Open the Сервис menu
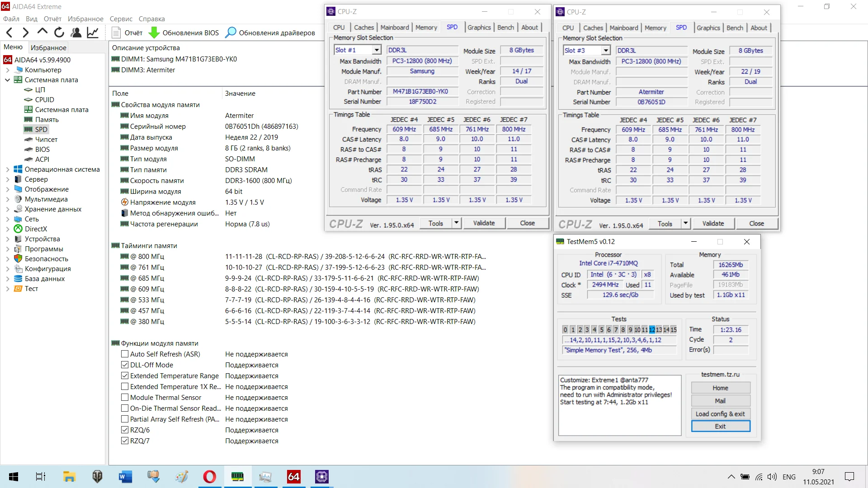The image size is (868, 488). coord(121,19)
